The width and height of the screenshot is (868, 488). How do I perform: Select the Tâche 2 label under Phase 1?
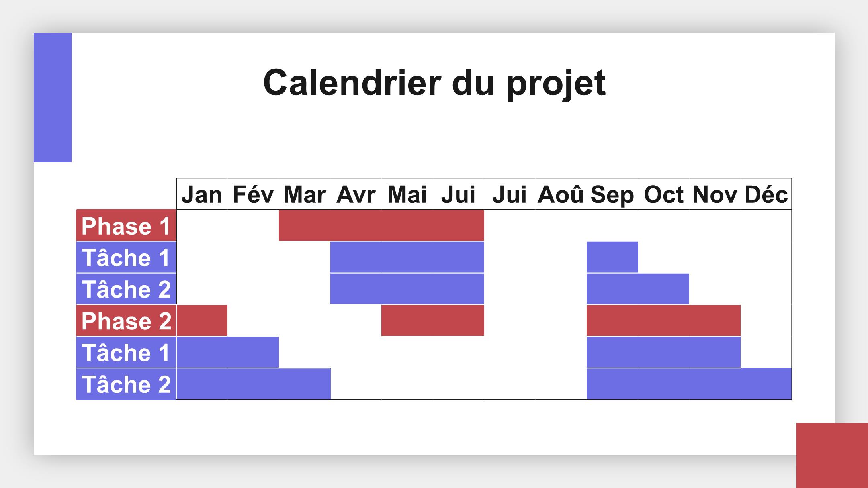126,289
